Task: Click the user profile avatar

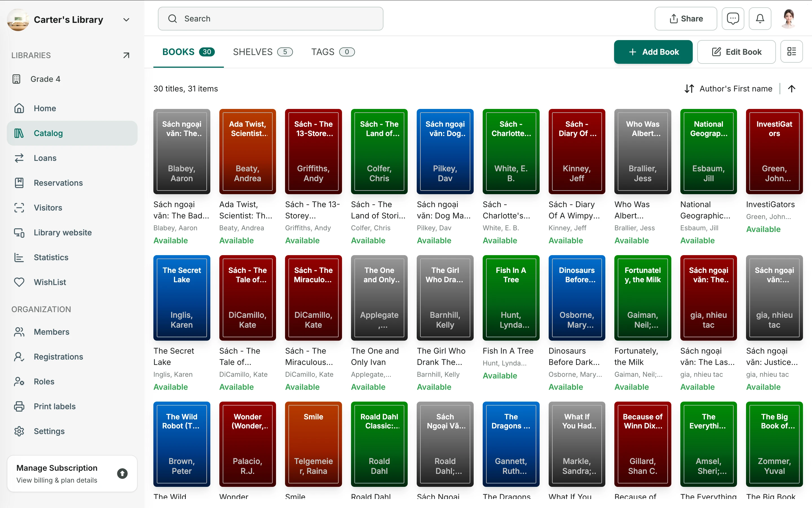Action: point(789,19)
